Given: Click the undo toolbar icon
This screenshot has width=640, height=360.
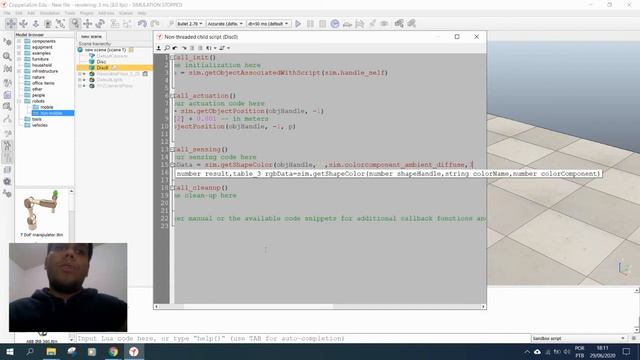Looking at the screenshot, I should click(x=142, y=24).
